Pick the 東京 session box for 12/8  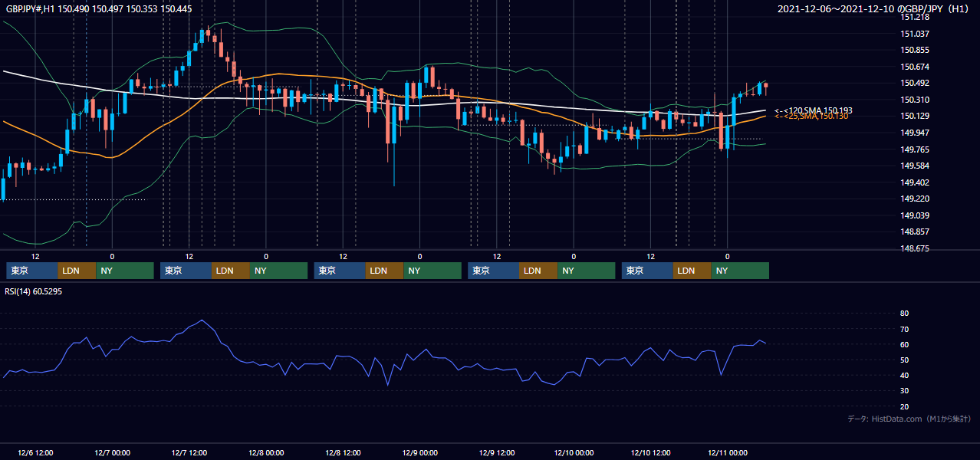(340, 271)
